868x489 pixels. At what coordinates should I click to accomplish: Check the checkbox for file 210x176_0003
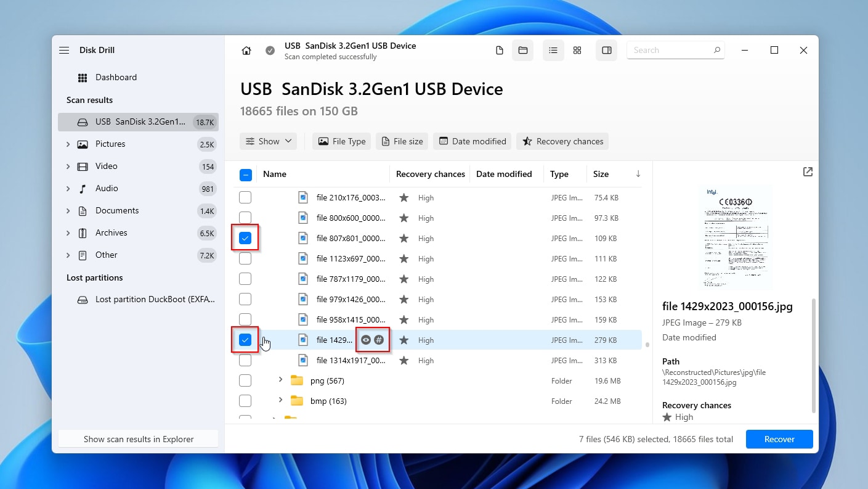[x=245, y=197]
